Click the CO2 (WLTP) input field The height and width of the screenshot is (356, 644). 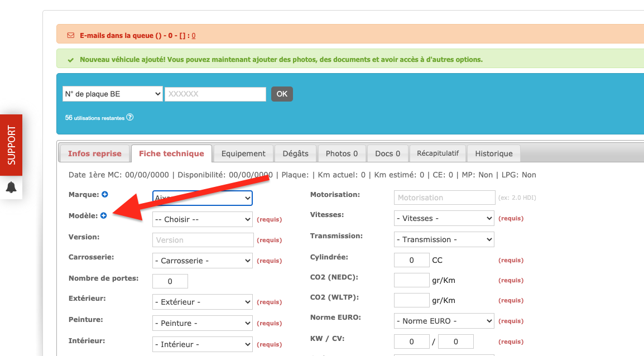pyautogui.click(x=411, y=300)
